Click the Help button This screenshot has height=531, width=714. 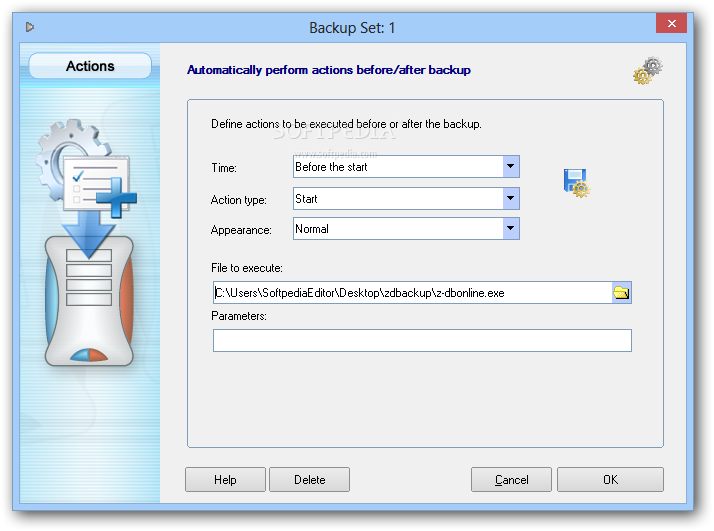click(225, 480)
